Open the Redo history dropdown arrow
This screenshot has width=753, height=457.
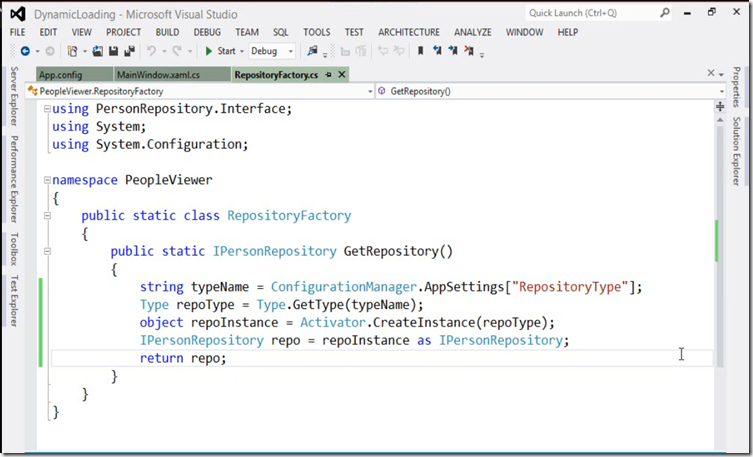pyautogui.click(x=190, y=51)
